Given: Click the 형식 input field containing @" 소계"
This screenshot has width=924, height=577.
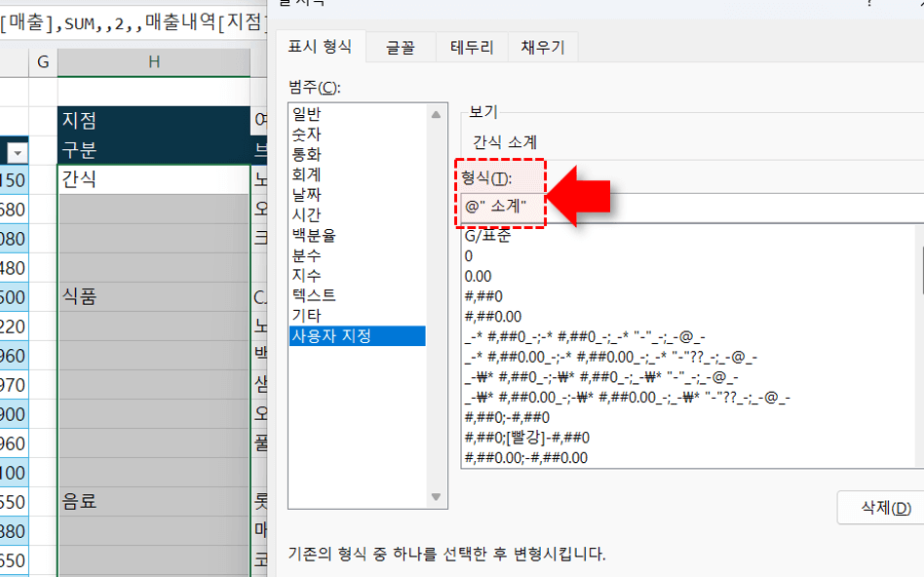Looking at the screenshot, I should click(682, 208).
